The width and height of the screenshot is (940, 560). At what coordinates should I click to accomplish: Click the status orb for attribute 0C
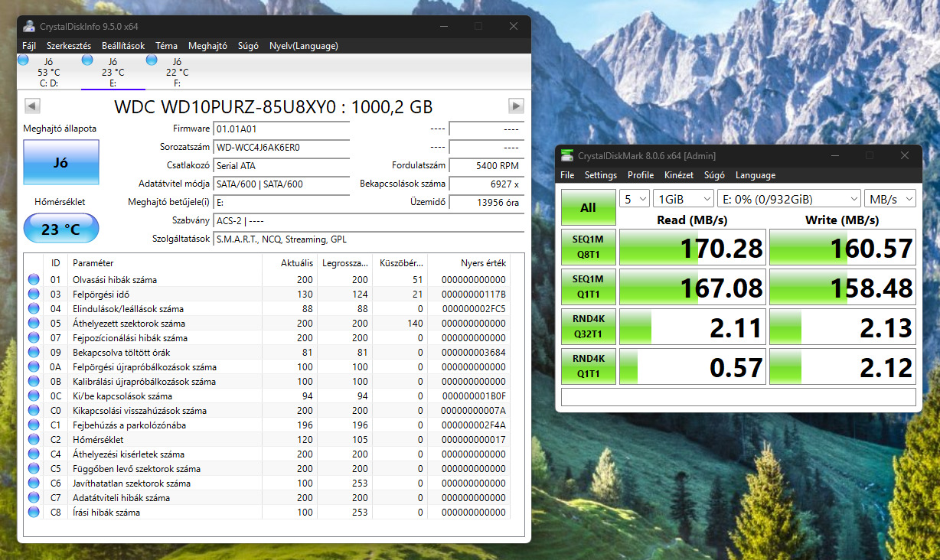click(x=34, y=396)
